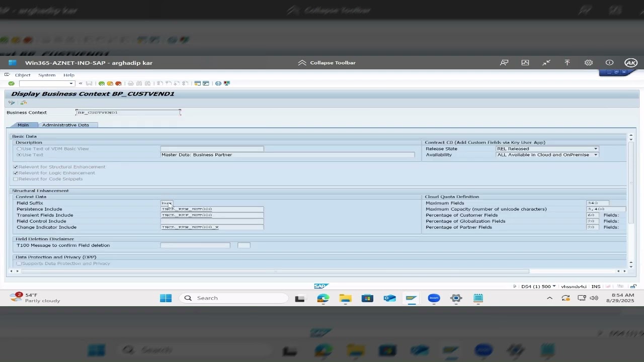This screenshot has width=644, height=362.
Task: Click the session information icon
Action: pos(609,63)
